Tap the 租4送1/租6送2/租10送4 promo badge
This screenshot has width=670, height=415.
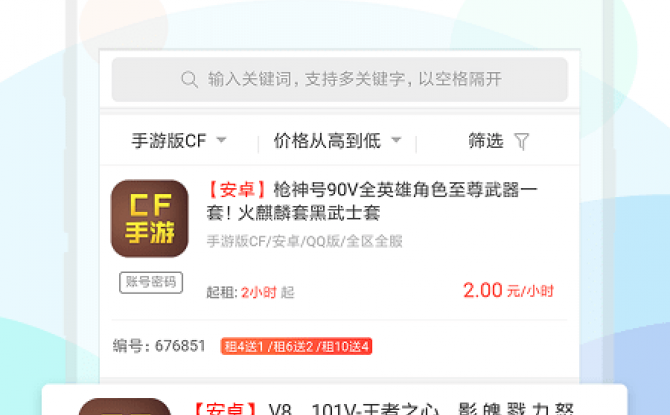click(x=296, y=346)
